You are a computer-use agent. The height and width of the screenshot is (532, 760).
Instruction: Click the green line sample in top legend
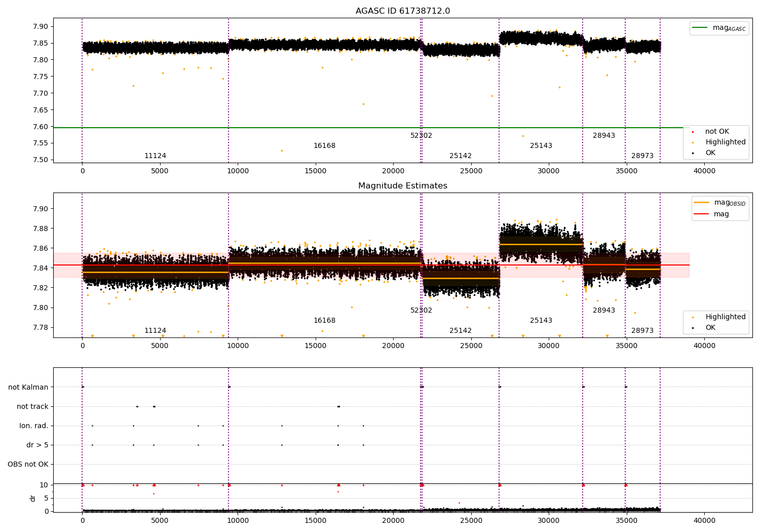point(701,28)
